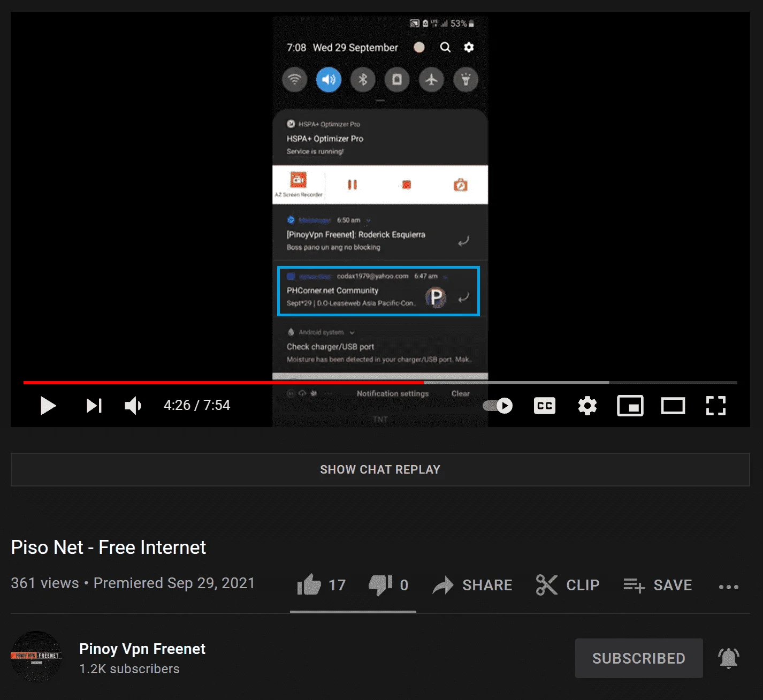Click the sound quick toggle in the video
Screen dimensions: 763x700
pos(329,80)
